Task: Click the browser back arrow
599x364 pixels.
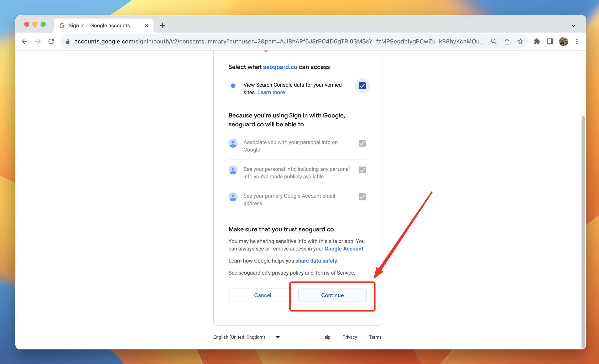Action: coord(25,41)
